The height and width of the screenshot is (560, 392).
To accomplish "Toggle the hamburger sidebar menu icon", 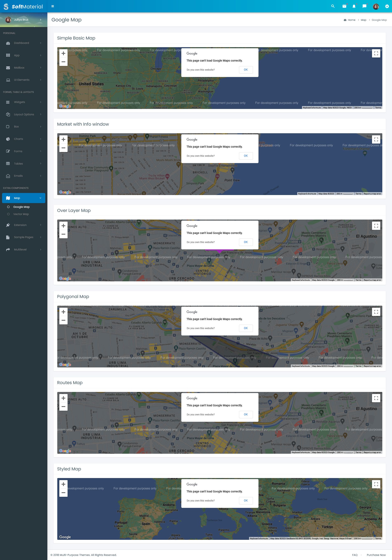I will click(x=53, y=6).
